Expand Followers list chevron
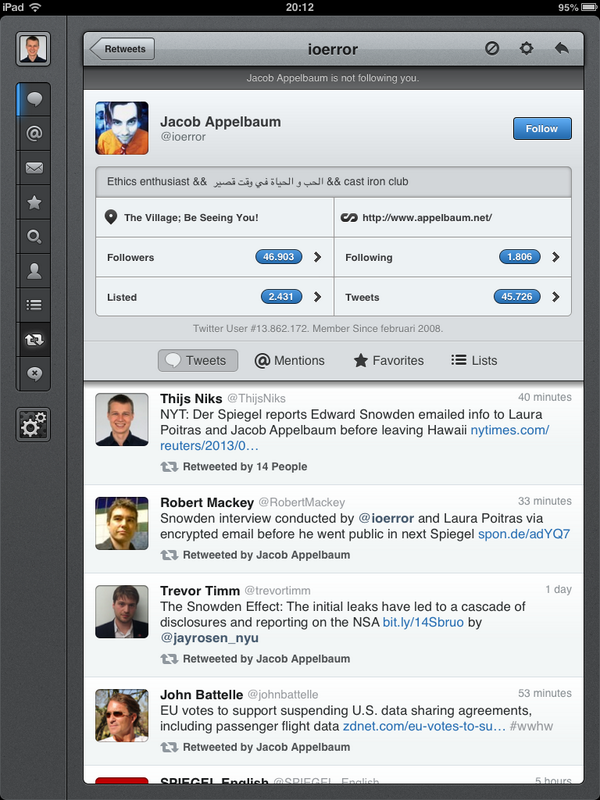Viewport: 600px width, 800px height. coord(317,257)
